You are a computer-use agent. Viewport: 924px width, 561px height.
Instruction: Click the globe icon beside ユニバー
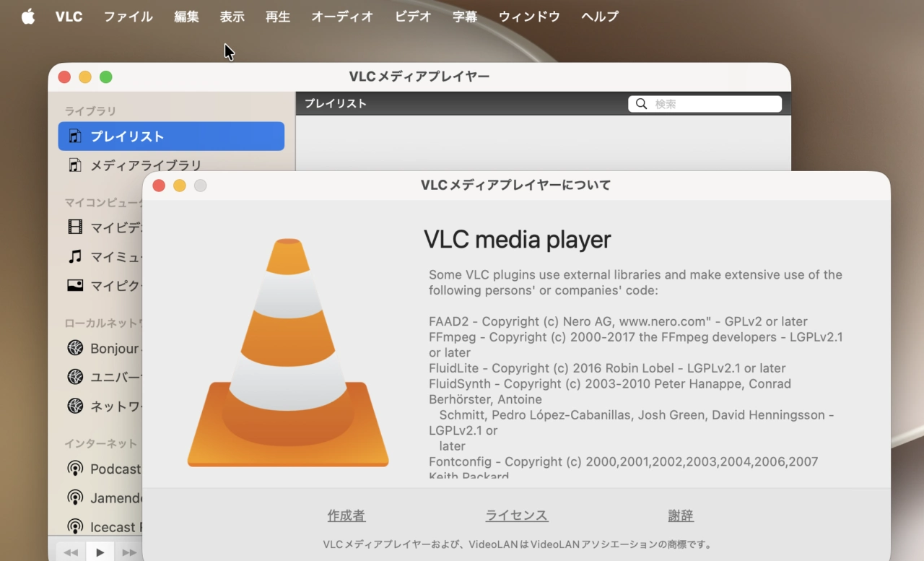(75, 377)
